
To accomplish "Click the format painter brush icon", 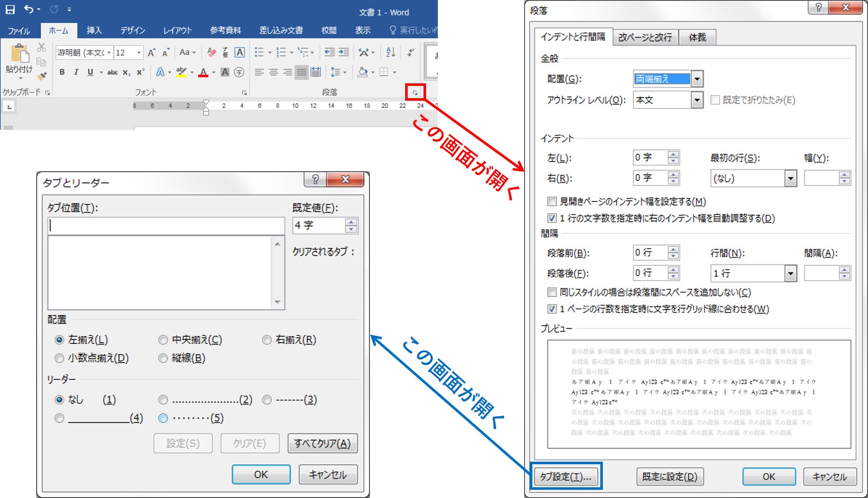I will pyautogui.click(x=42, y=76).
